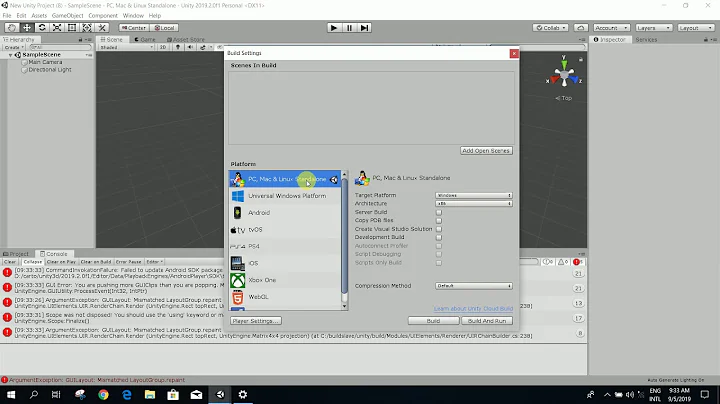Open the Target Platform dropdown

473,195
